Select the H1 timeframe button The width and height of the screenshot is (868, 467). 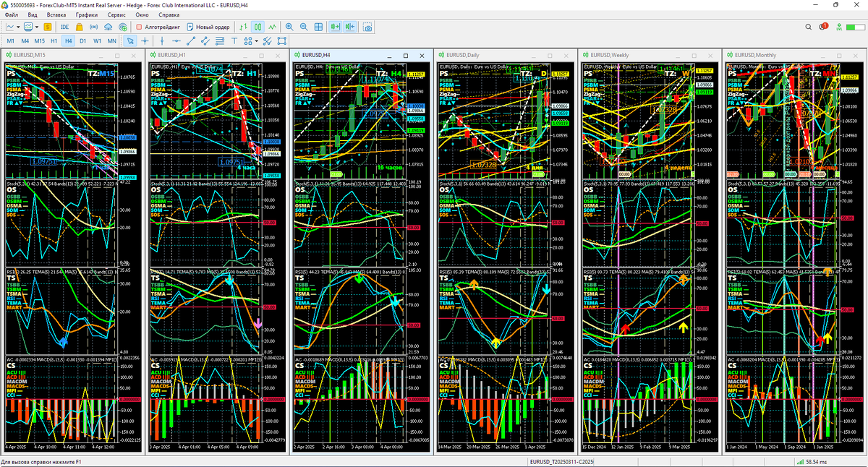pyautogui.click(x=54, y=41)
